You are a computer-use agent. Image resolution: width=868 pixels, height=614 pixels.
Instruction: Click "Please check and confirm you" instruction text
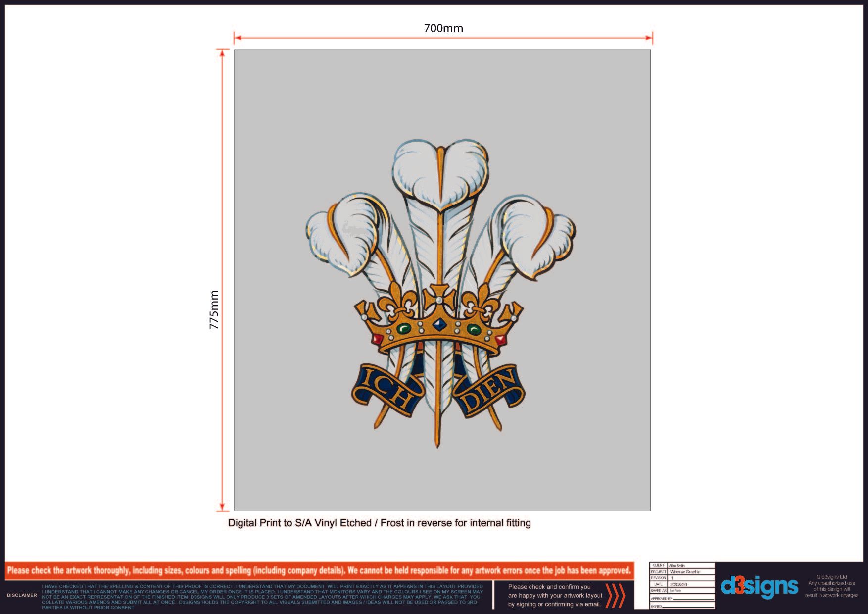click(x=555, y=596)
